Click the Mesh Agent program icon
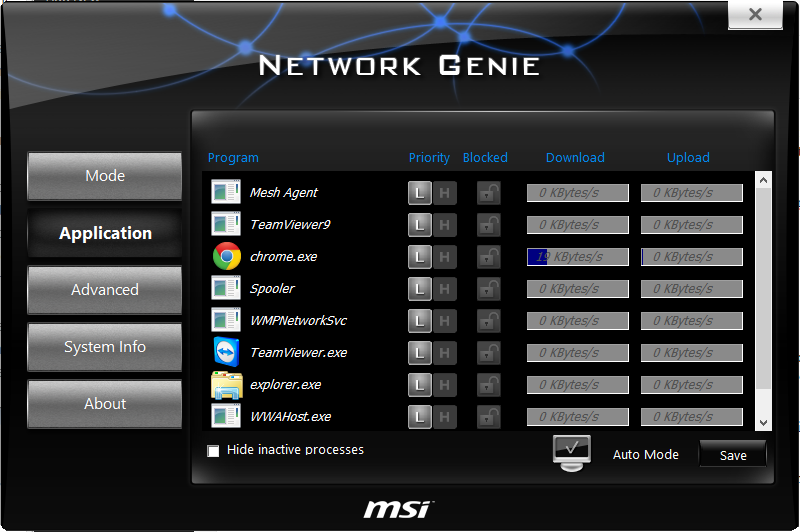 click(226, 192)
